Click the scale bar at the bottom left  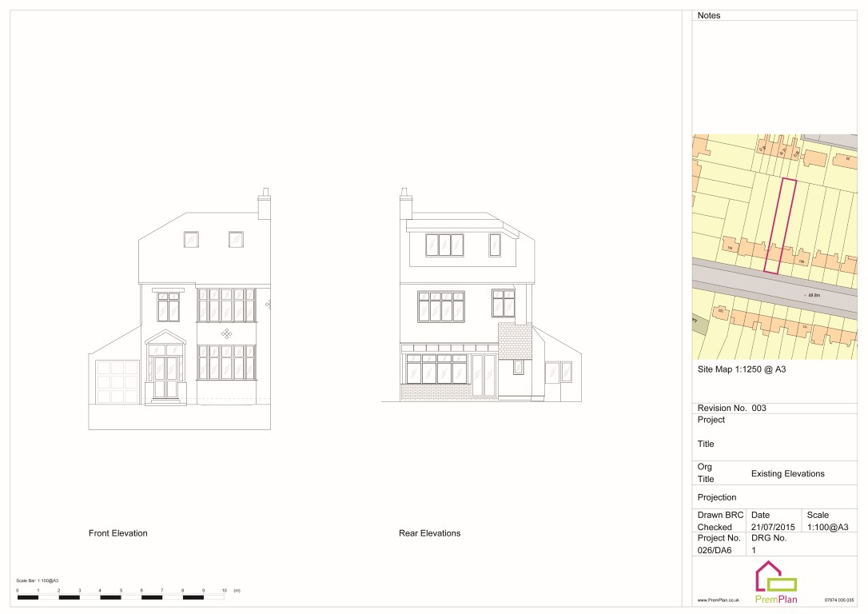[120, 596]
